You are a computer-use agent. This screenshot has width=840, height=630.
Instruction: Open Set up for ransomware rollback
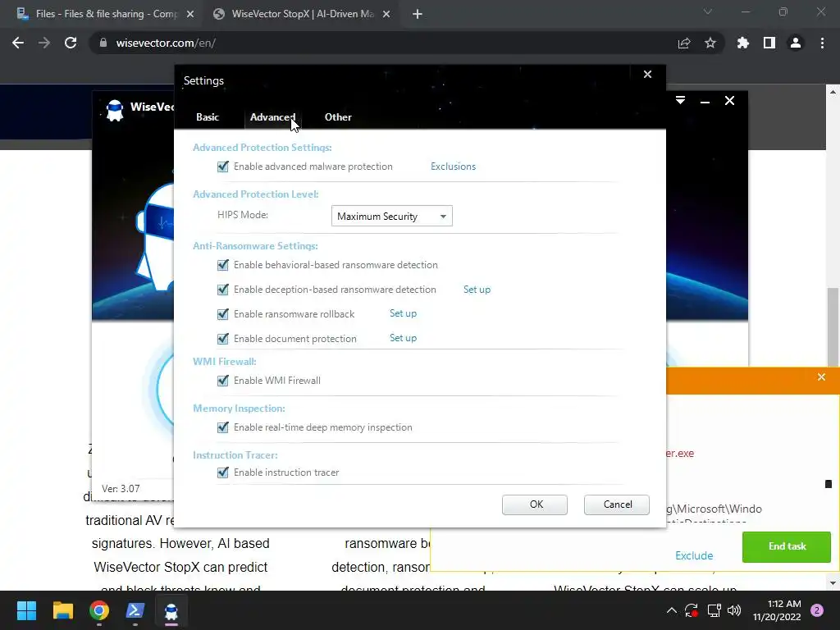coord(403,313)
